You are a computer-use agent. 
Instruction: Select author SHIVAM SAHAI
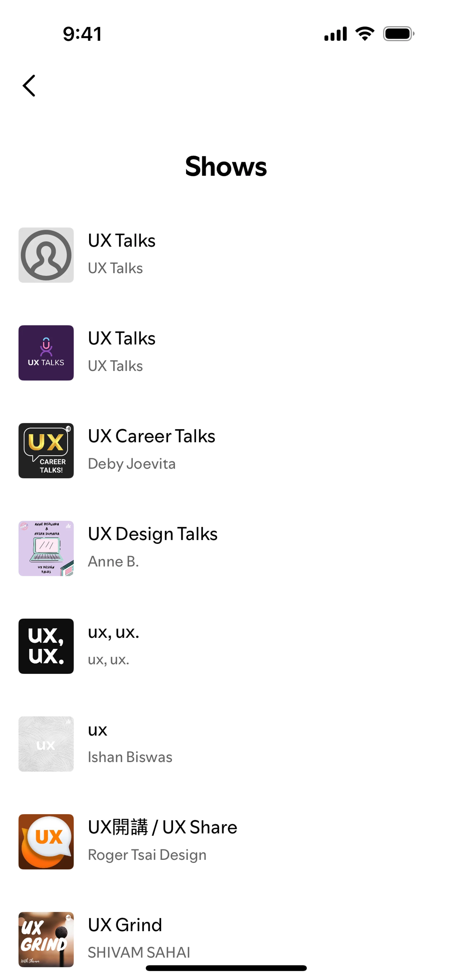point(139,953)
